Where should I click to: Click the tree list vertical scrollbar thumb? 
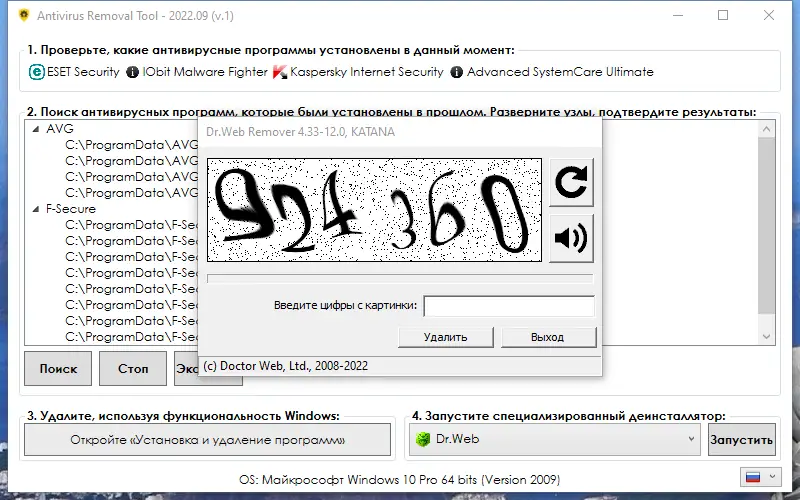coord(766,226)
